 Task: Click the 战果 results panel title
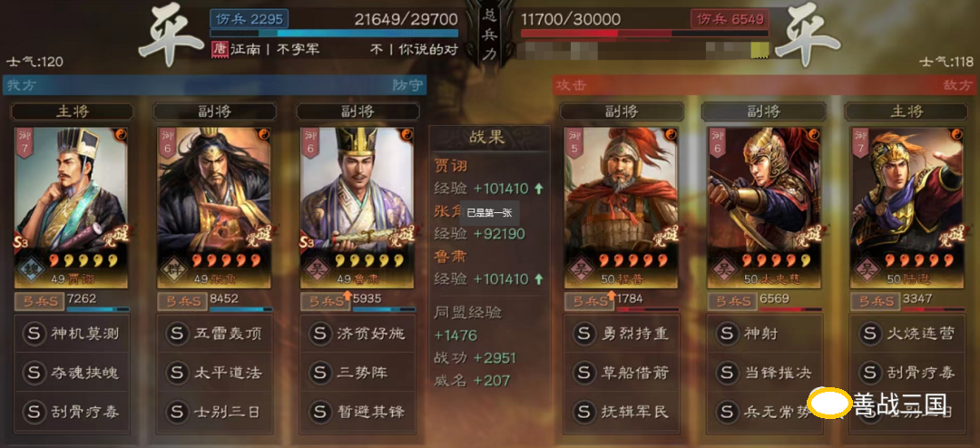pos(487,138)
